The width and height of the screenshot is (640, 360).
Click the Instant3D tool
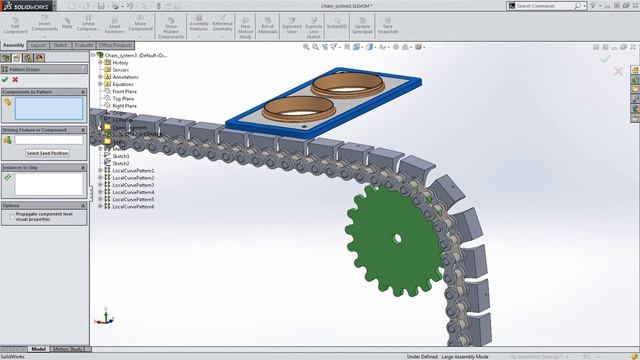(x=337, y=23)
